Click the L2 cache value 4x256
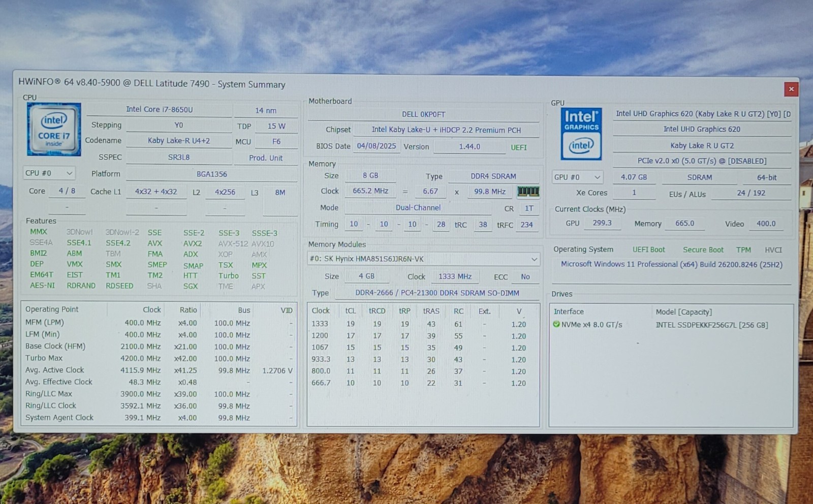813x504 pixels. [x=225, y=192]
